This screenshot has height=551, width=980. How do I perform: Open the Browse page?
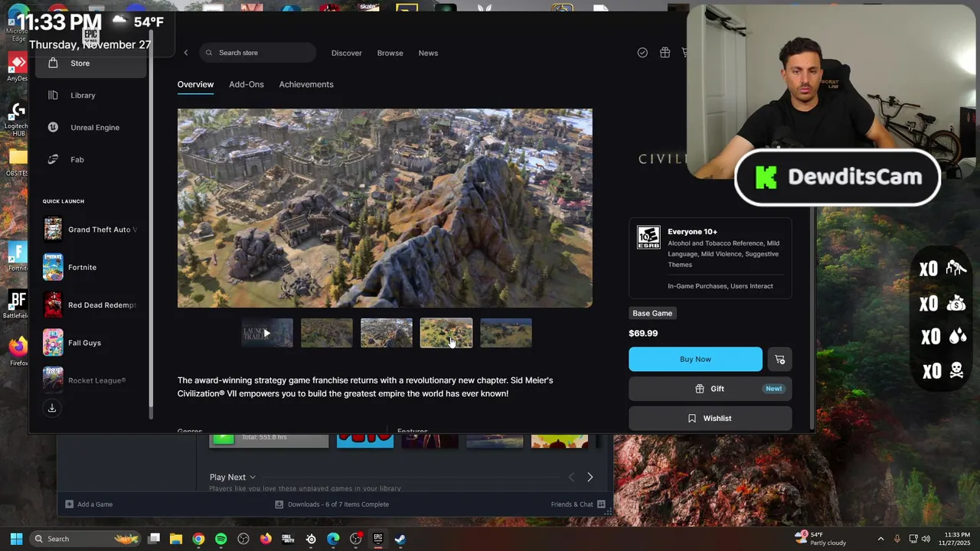tap(390, 53)
